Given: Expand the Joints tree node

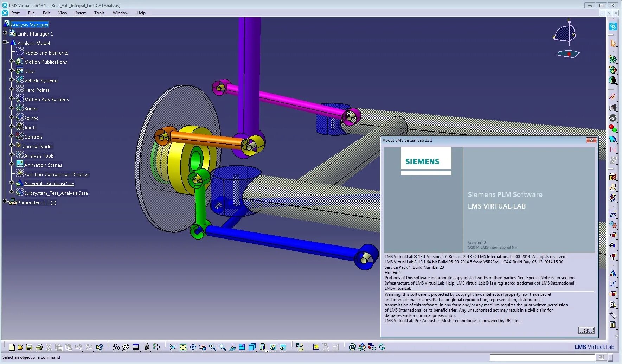Looking at the screenshot, I should tap(12, 126).
